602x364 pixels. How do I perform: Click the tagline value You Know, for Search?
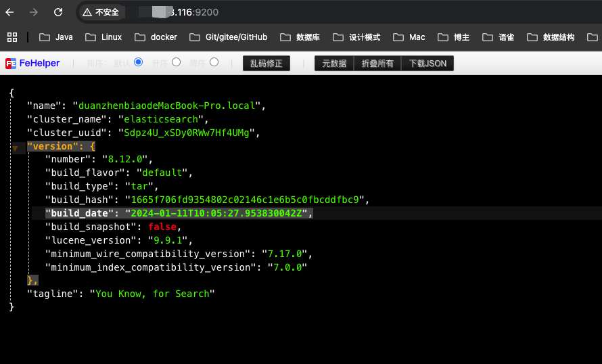click(x=152, y=294)
